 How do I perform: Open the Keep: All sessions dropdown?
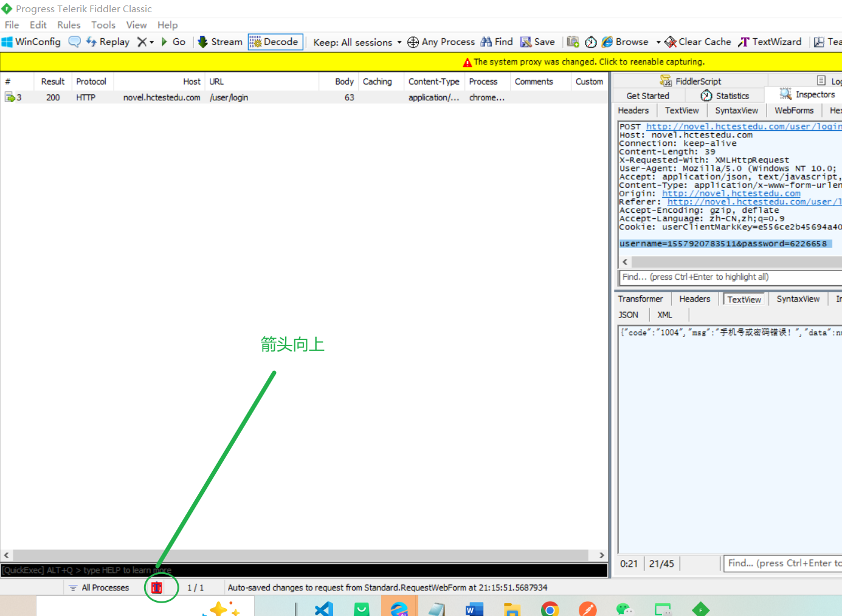tap(357, 42)
